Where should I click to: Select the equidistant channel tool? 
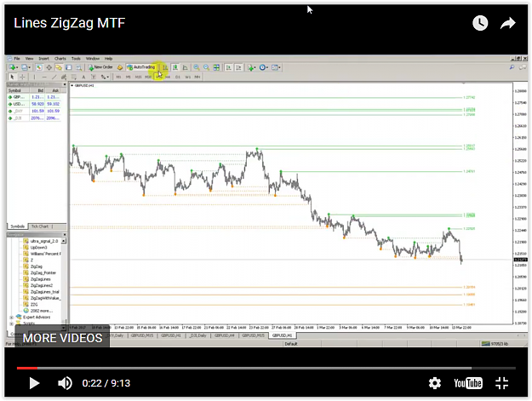[x=64, y=77]
